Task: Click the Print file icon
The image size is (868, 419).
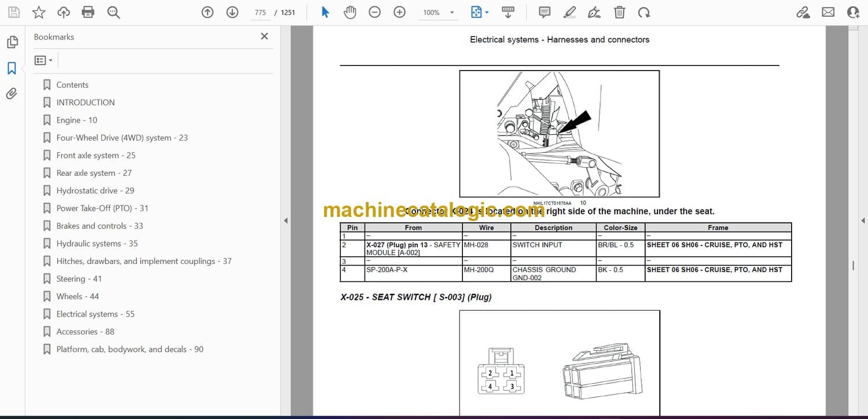Action: [88, 12]
